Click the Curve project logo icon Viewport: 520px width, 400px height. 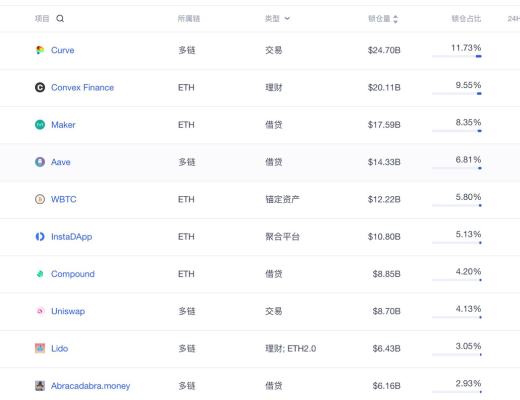[x=40, y=50]
